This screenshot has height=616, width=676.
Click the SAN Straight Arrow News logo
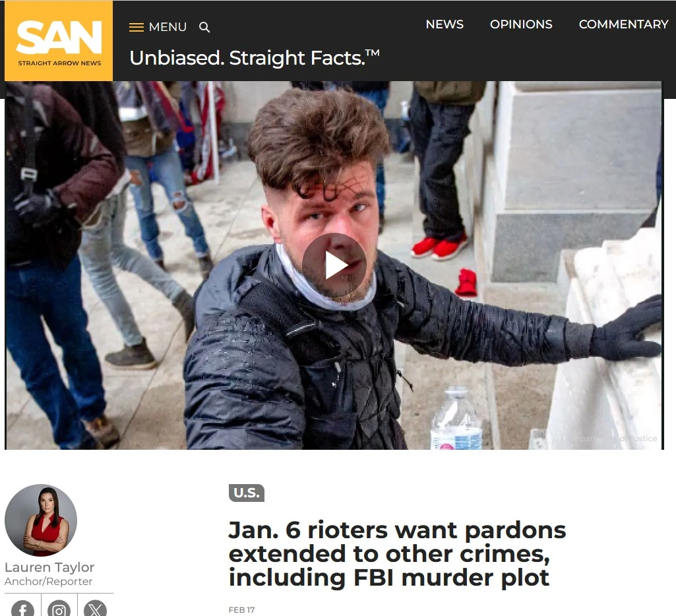59,40
